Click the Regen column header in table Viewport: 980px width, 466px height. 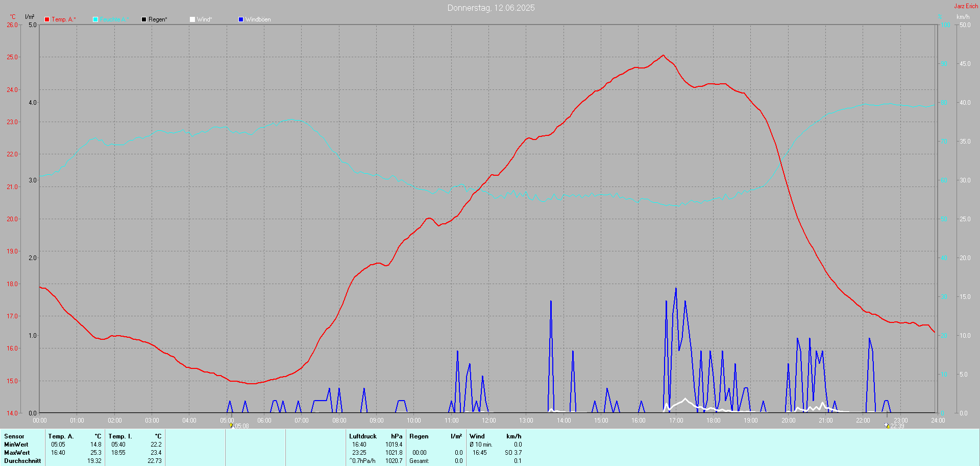coord(419,436)
